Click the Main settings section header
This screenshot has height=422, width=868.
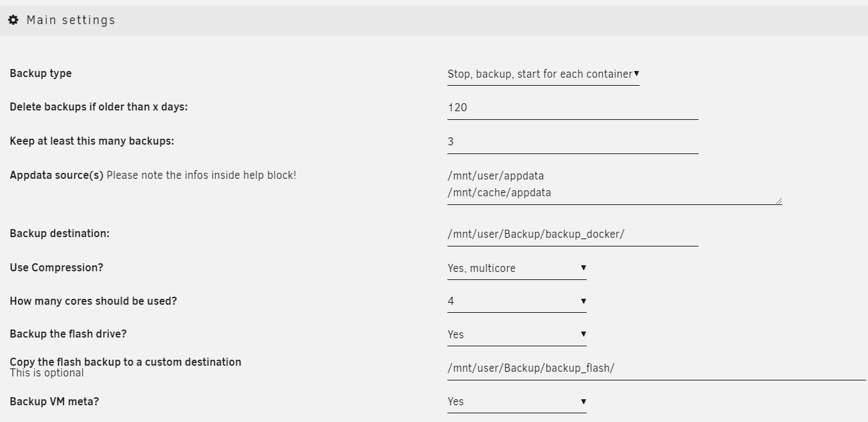click(x=434, y=20)
